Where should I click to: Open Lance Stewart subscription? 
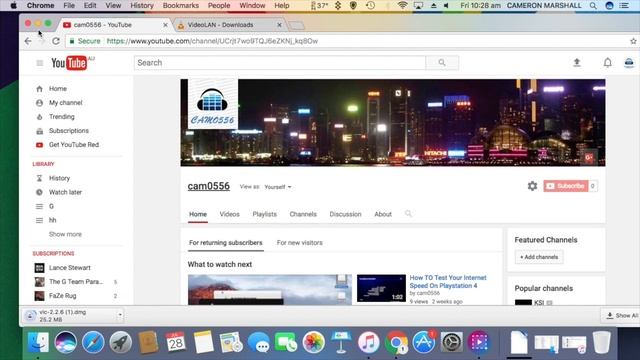(x=69, y=268)
